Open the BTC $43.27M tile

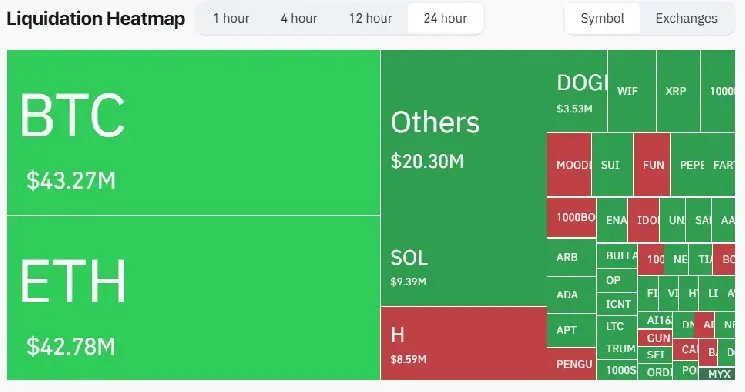click(x=193, y=133)
